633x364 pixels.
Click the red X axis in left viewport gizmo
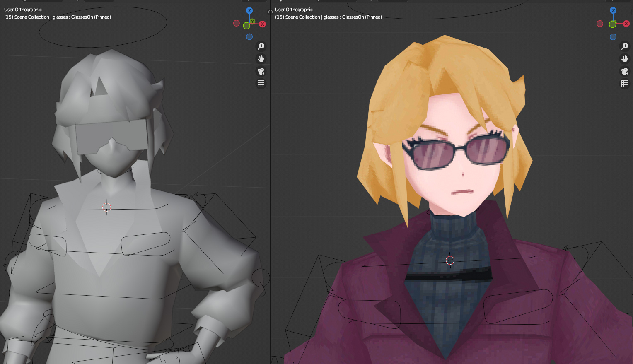coord(262,24)
